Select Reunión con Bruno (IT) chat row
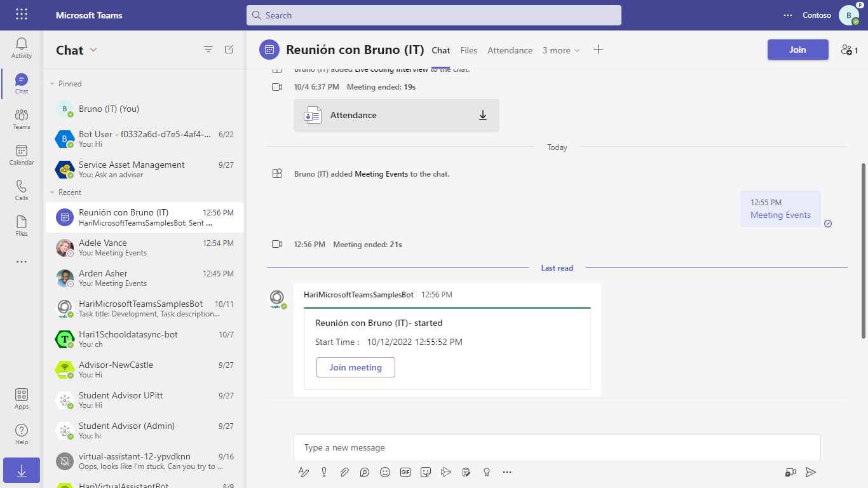Viewport: 868px width, 488px height. click(x=145, y=217)
